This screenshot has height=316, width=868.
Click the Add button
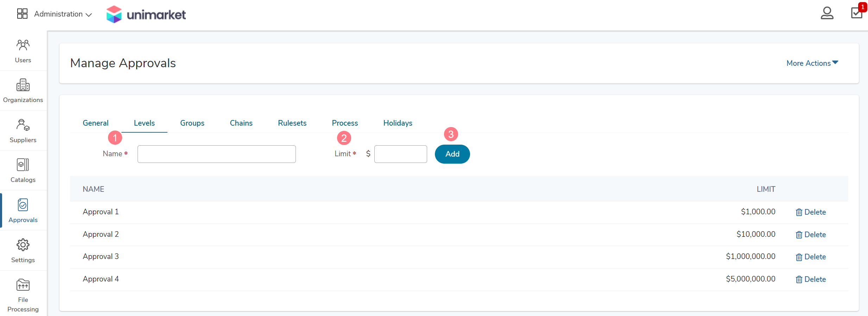coord(452,154)
